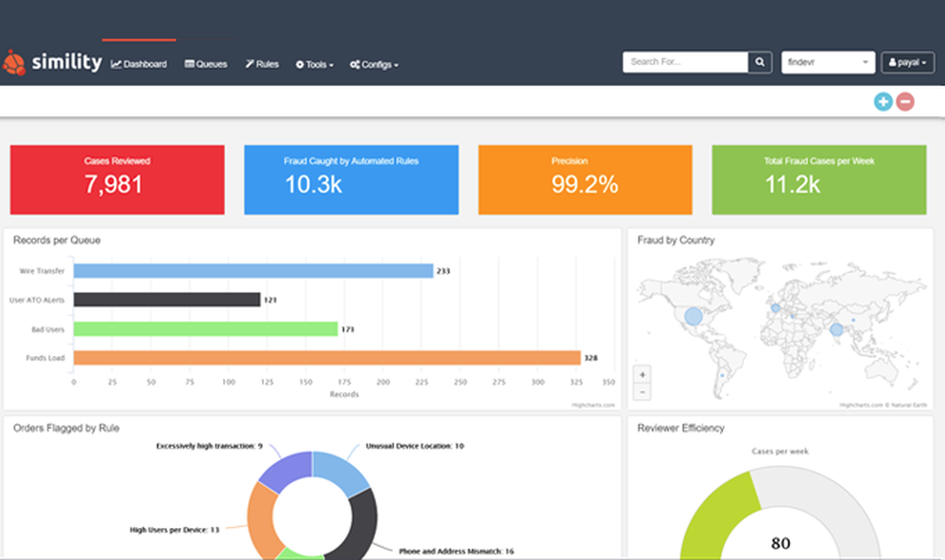The height and width of the screenshot is (560, 945).
Task: Click the Fraud by Country title
Action: point(676,240)
